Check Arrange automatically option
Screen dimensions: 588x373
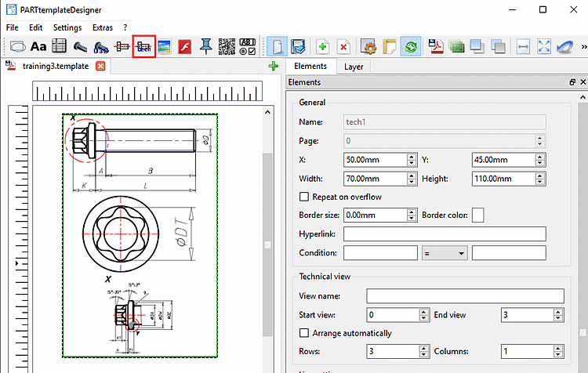(x=305, y=333)
